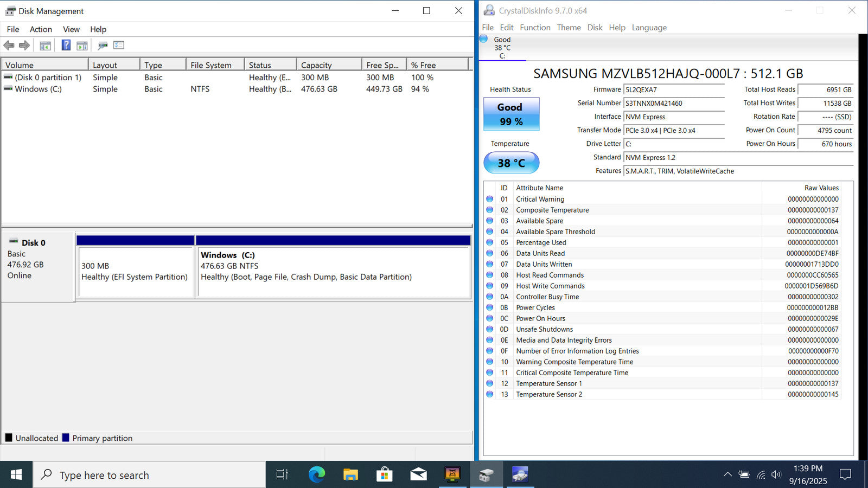
Task: Open the Function menu in CrystalDiskInfo
Action: (x=535, y=28)
